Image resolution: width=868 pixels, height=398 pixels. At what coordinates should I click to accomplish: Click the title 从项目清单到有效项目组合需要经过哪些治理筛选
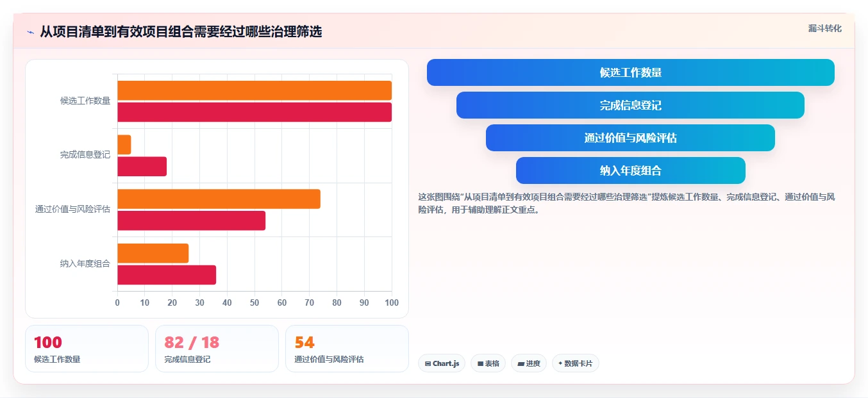point(181,31)
